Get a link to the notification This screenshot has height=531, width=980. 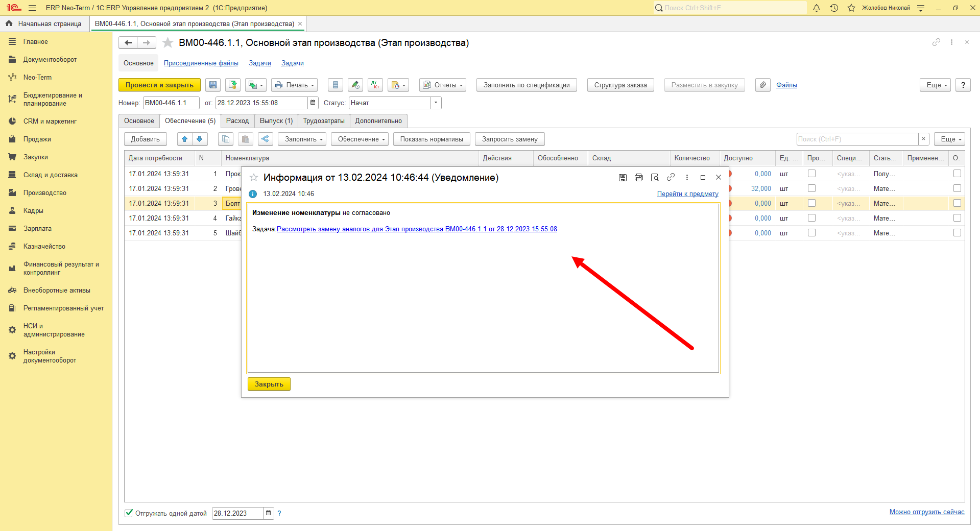point(671,177)
